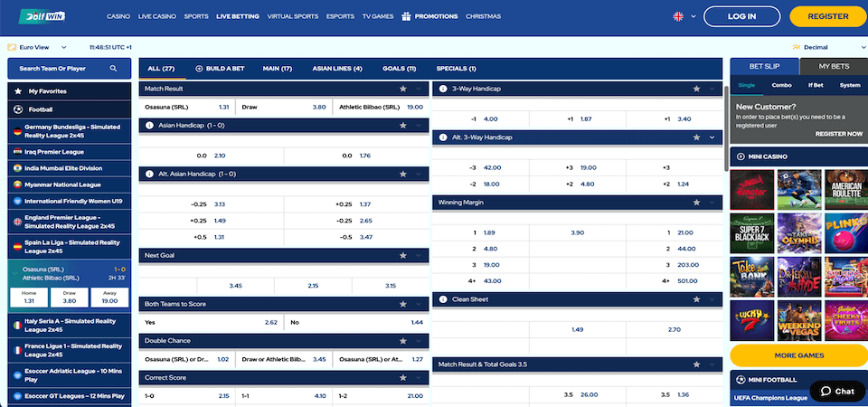The width and height of the screenshot is (868, 407).
Task: Open the Live Casino menu
Action: 157,16
